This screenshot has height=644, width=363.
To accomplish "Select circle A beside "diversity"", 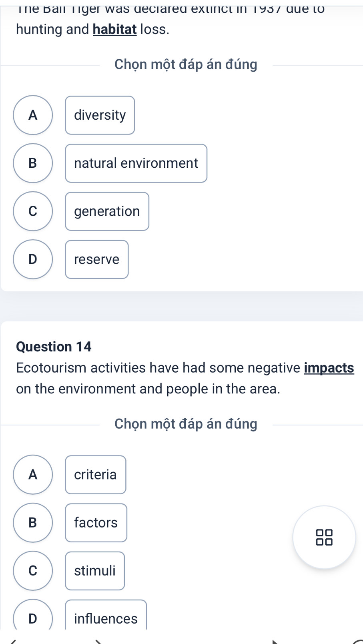I will click(33, 115).
